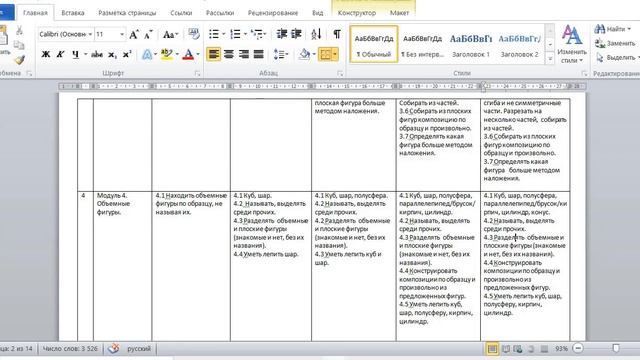640x360 pixels.
Task: Expand highlight color dropdown arrow
Action: tap(177, 54)
